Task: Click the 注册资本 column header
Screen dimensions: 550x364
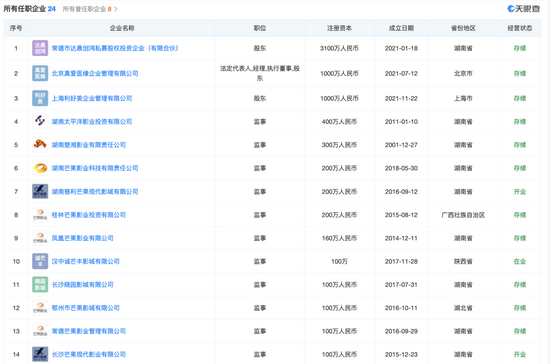Action: (x=339, y=28)
